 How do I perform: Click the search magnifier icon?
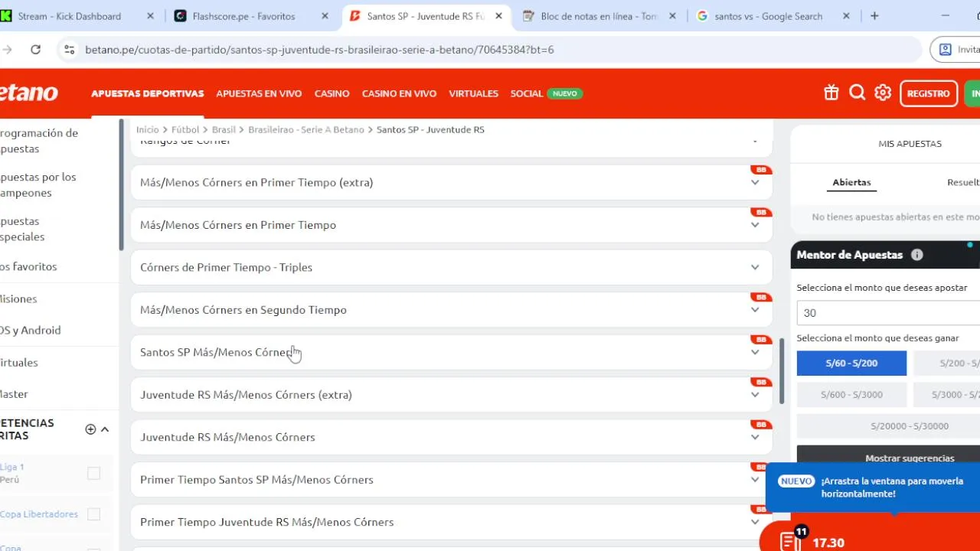click(x=857, y=93)
